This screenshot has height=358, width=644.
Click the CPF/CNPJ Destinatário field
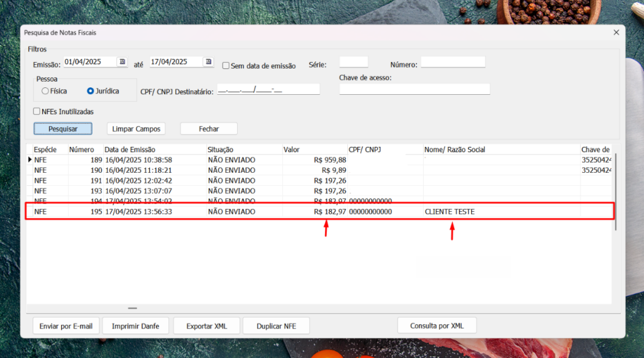tap(269, 90)
